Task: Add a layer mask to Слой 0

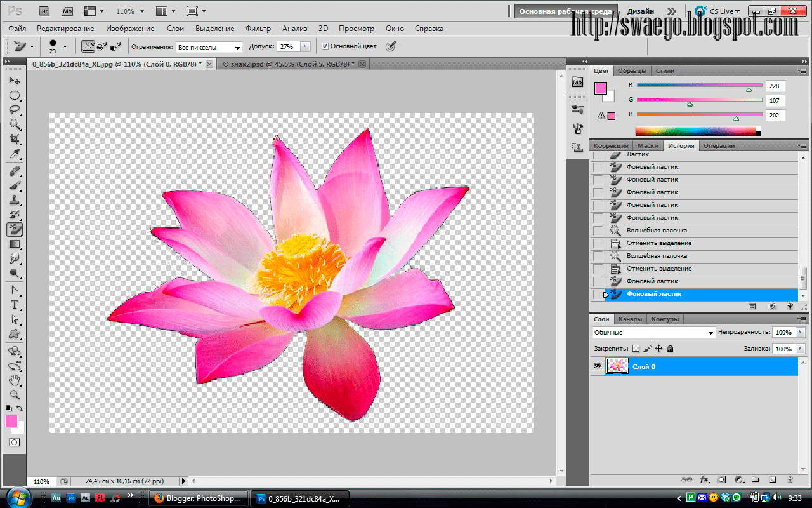Action: 721,479
